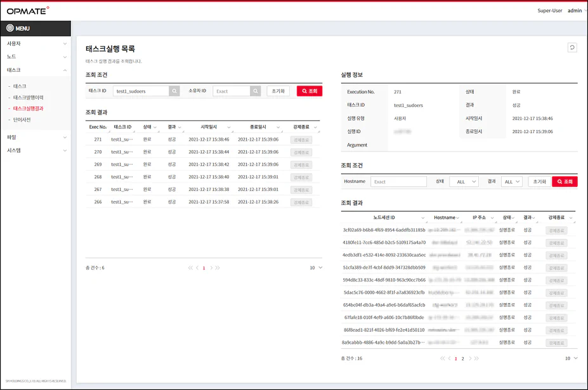Click the Hostname input field

tap(398, 182)
